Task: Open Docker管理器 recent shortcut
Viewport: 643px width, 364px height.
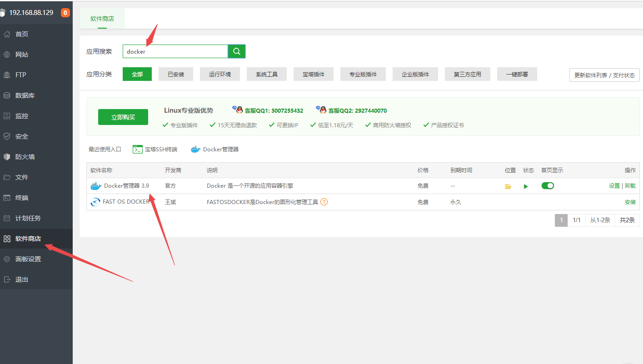Action: [214, 149]
